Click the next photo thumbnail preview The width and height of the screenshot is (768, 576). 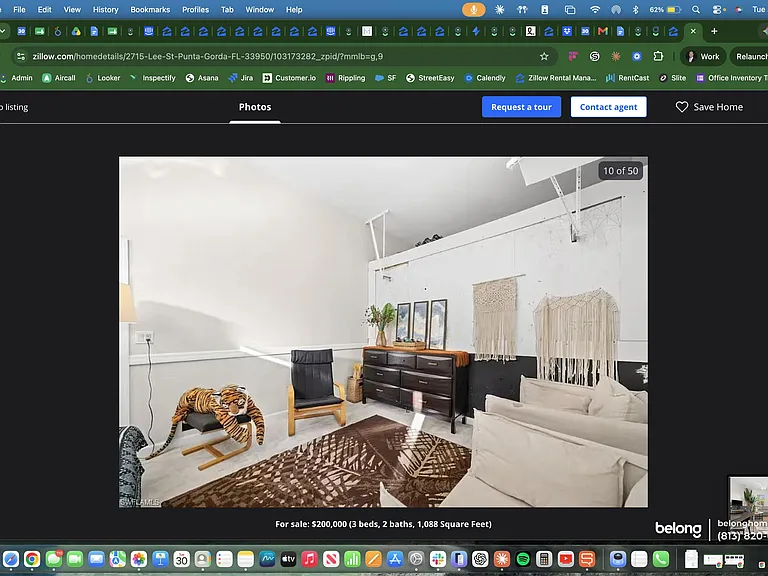click(x=748, y=502)
